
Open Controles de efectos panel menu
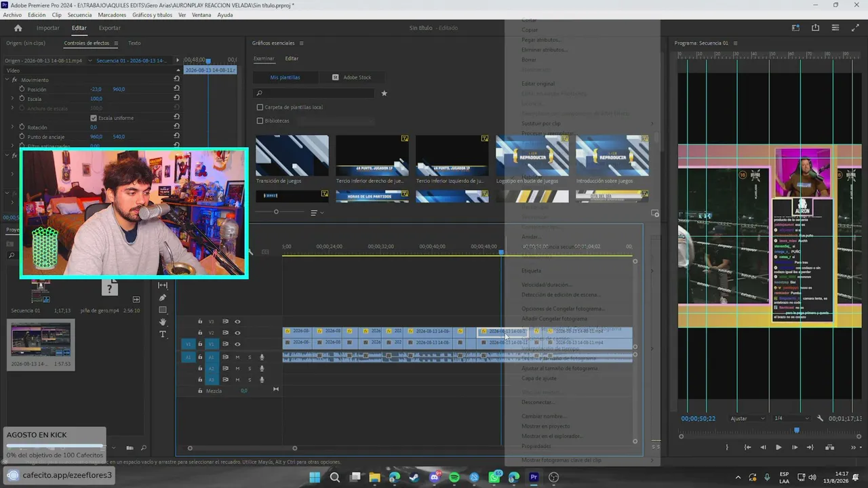tap(116, 43)
